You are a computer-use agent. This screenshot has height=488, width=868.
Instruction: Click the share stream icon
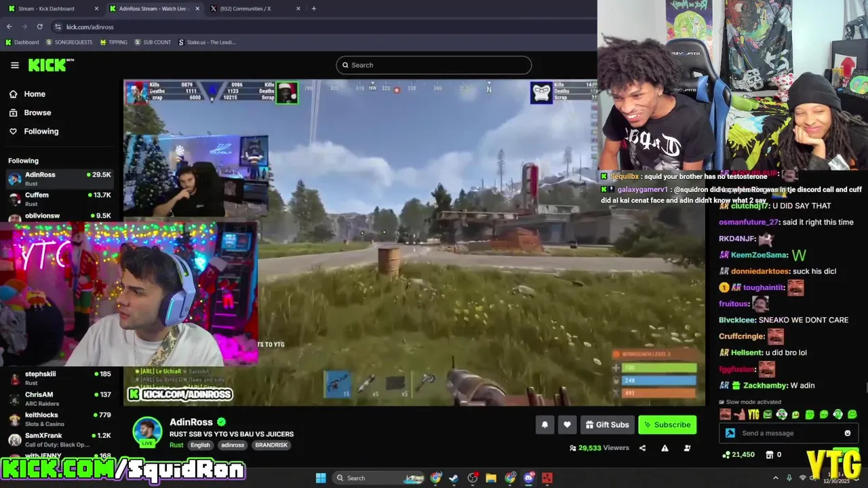tap(642, 448)
